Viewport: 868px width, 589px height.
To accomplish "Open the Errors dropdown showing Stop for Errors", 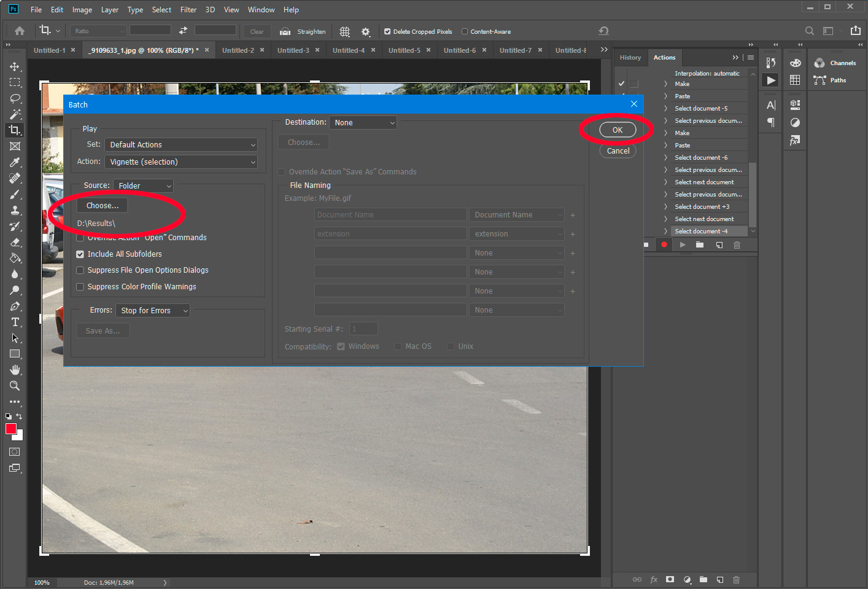I will (152, 310).
